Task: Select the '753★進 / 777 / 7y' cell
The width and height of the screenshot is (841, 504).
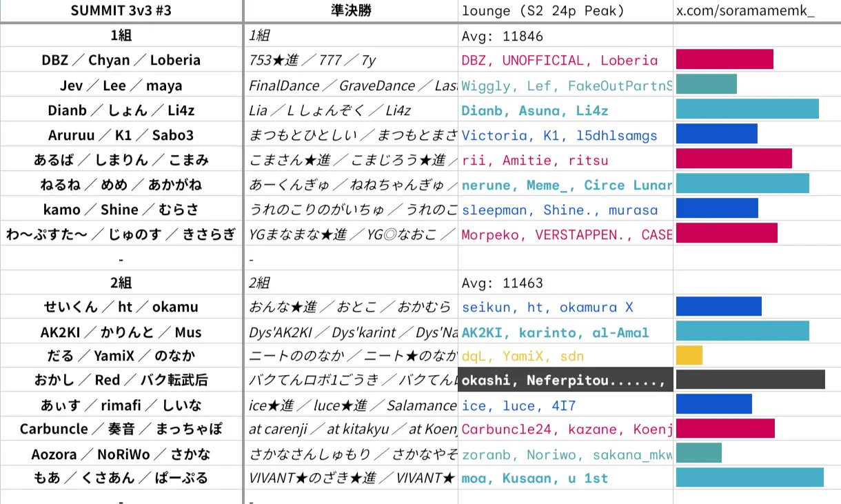Action: 352,60
